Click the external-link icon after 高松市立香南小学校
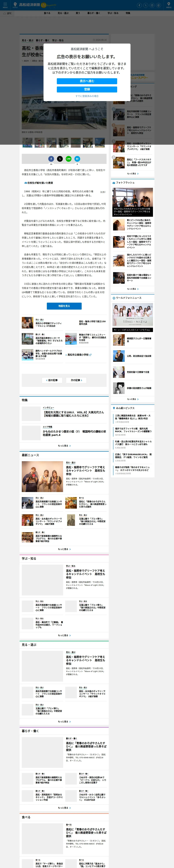This screenshot has width=174, height=868. tap(90, 355)
